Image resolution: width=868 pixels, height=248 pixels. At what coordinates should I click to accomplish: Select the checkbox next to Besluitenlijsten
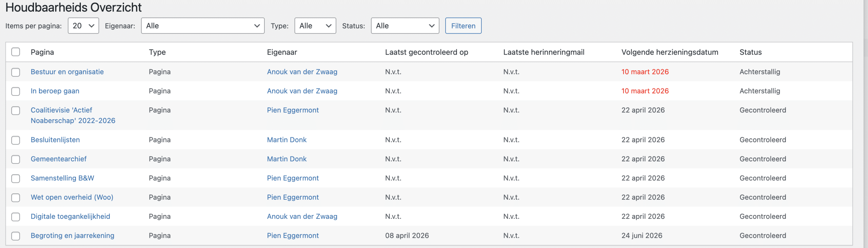coord(16,140)
